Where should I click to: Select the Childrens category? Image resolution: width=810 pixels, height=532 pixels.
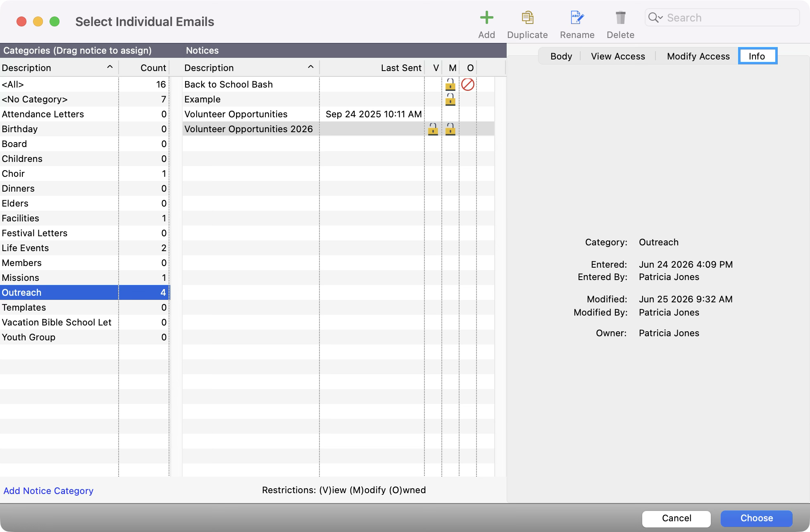coord(85,159)
